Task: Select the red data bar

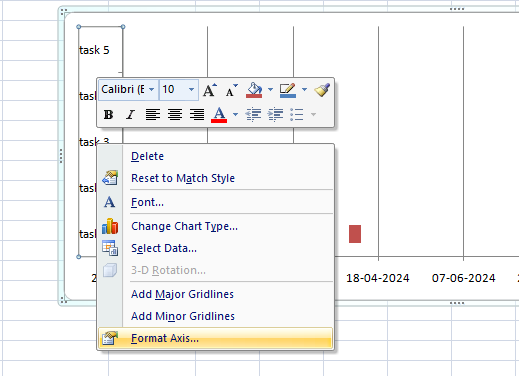Action: pyautogui.click(x=355, y=234)
